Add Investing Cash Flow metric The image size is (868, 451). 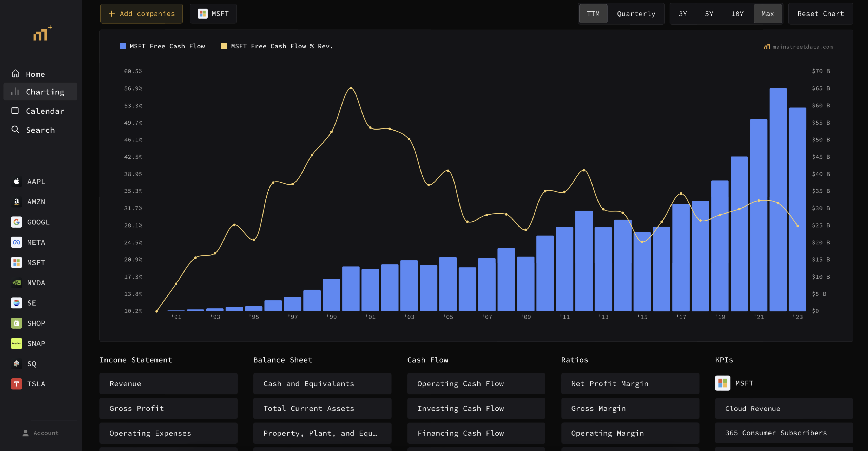tap(476, 409)
